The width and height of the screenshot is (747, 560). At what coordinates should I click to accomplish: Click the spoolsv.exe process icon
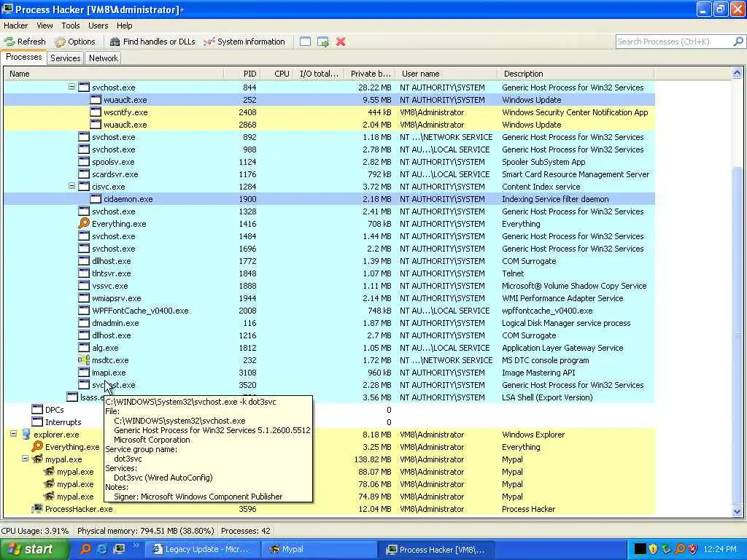coord(84,162)
